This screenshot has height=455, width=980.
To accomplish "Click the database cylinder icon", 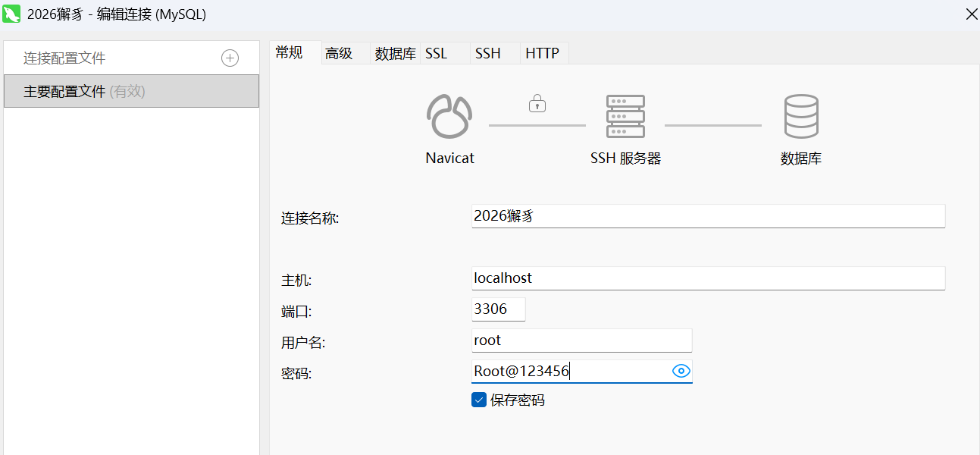I will click(x=801, y=116).
